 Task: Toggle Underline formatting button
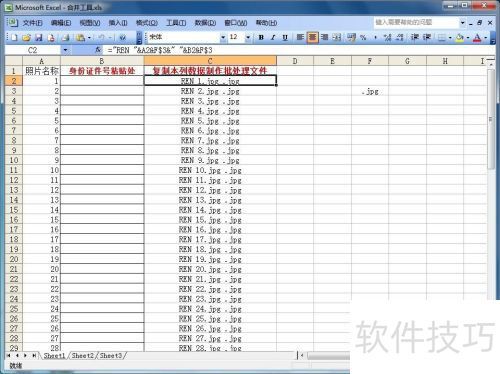285,37
